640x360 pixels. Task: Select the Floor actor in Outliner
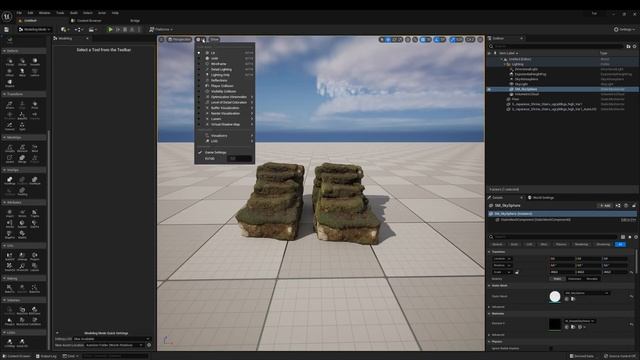(516, 99)
